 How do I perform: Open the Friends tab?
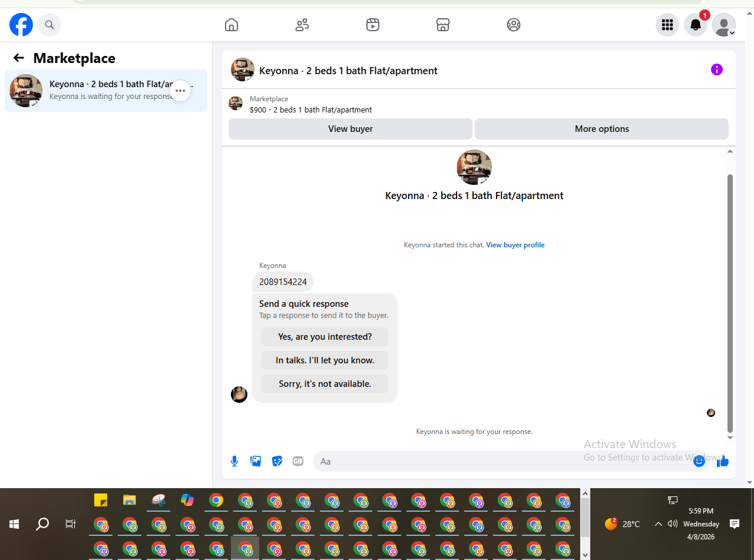coord(302,25)
